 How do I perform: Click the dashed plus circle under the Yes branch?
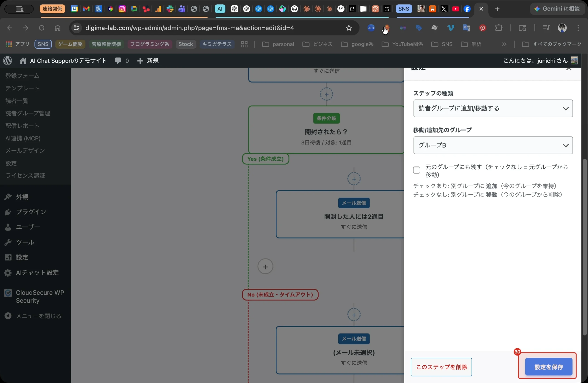pyautogui.click(x=354, y=179)
